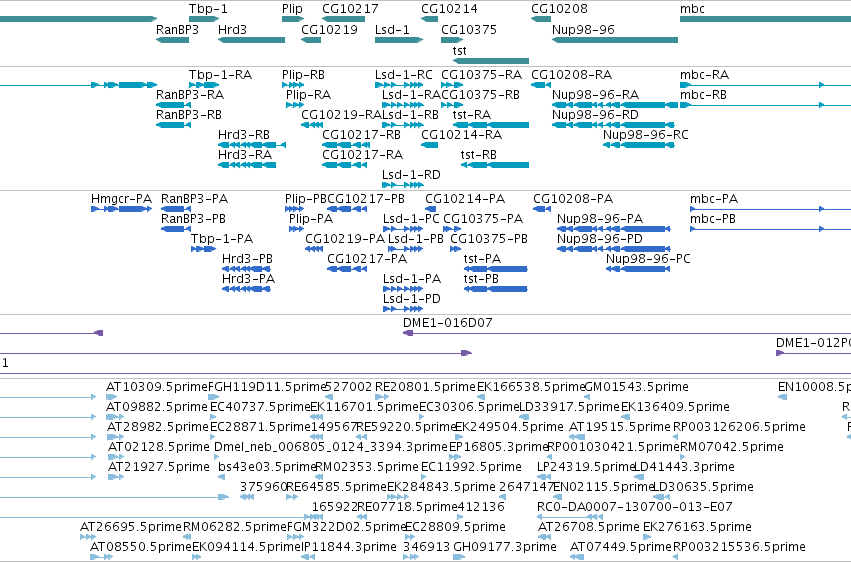Select protein label CG10219-PA
This screenshot has height=562, width=851.
pyautogui.click(x=345, y=239)
